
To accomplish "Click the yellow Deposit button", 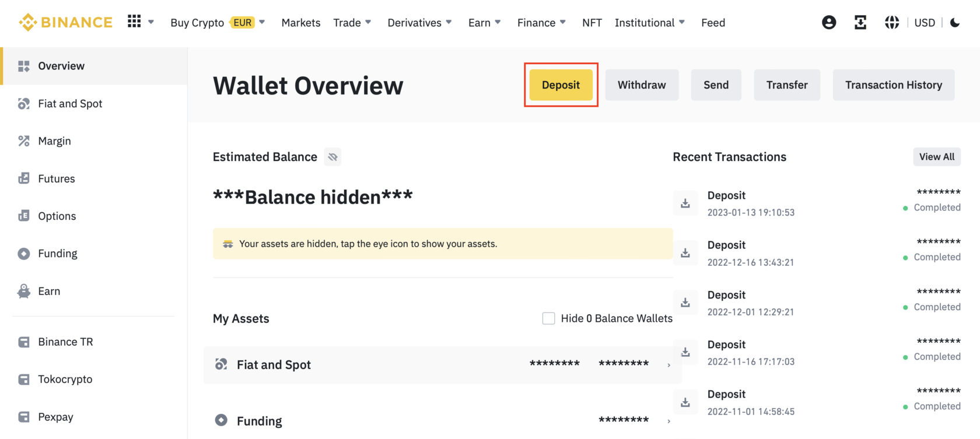I will tap(561, 85).
